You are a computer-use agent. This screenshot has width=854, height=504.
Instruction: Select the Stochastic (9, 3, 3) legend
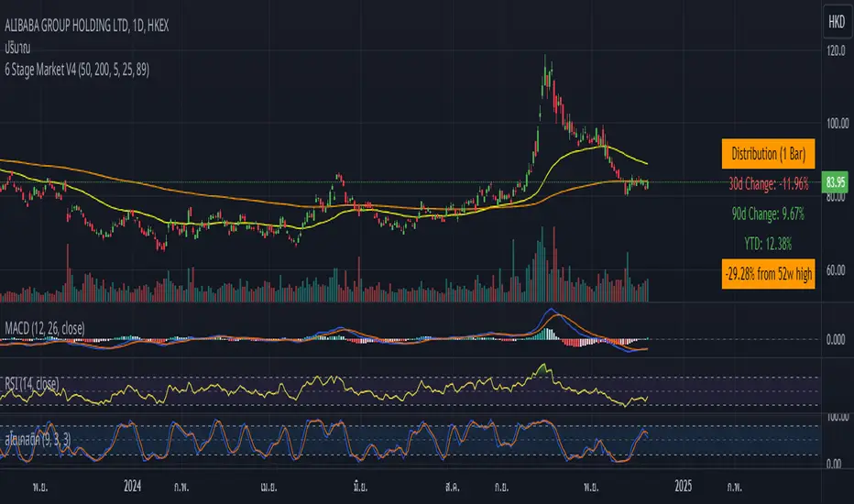click(38, 439)
